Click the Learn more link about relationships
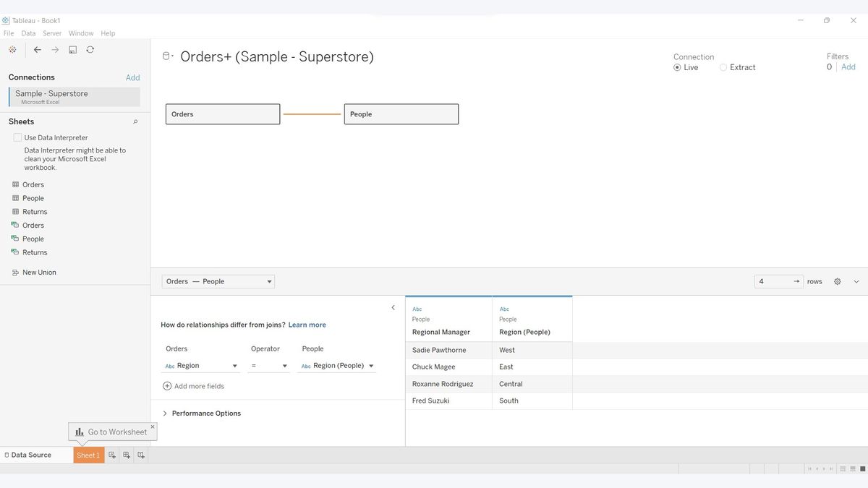868x488 pixels. point(307,325)
